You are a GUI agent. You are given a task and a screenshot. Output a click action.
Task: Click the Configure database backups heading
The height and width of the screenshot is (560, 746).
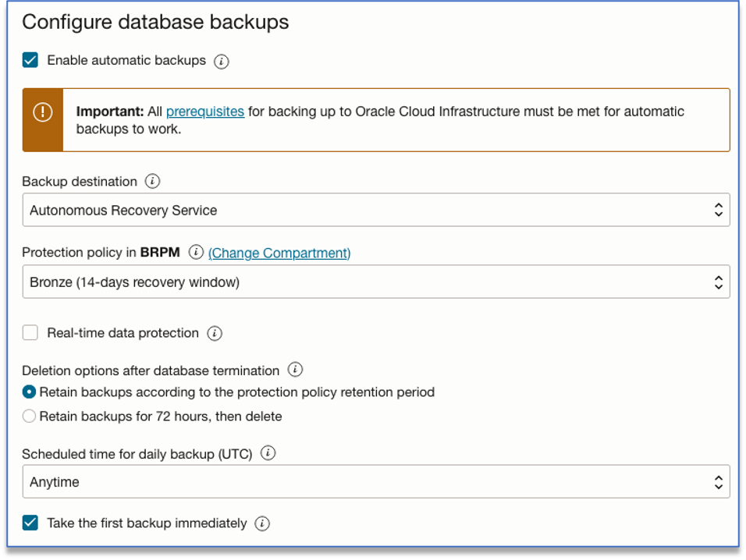[155, 22]
